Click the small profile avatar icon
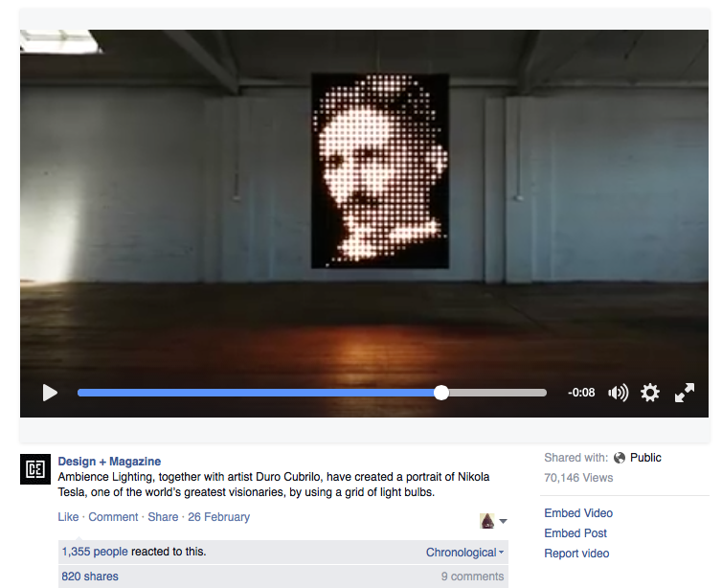Viewport: 722px width, 588px height. click(487, 521)
